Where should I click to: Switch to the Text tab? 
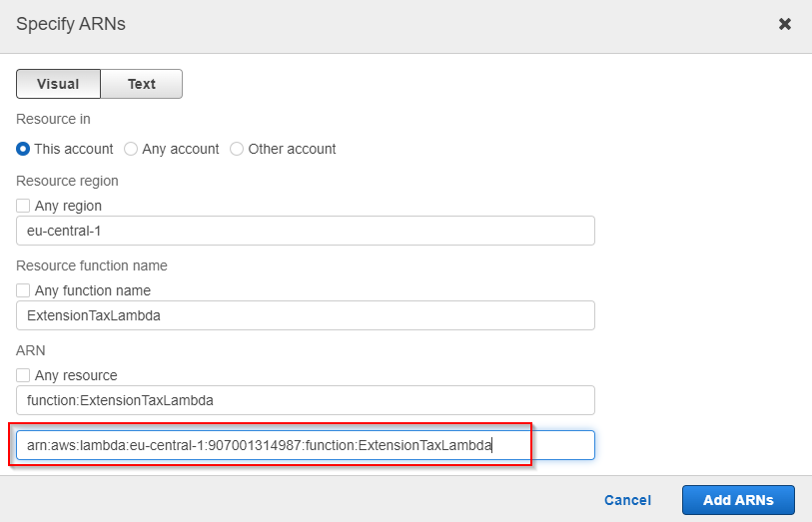(142, 84)
